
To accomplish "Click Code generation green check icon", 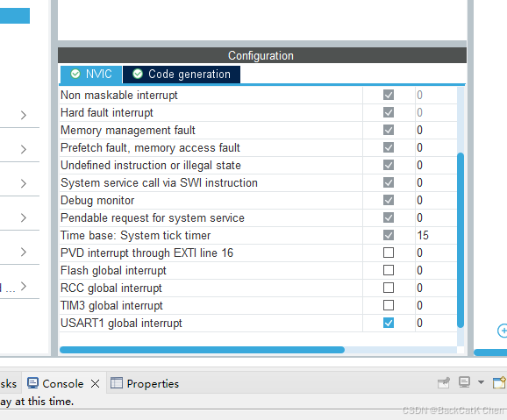I will coord(138,74).
